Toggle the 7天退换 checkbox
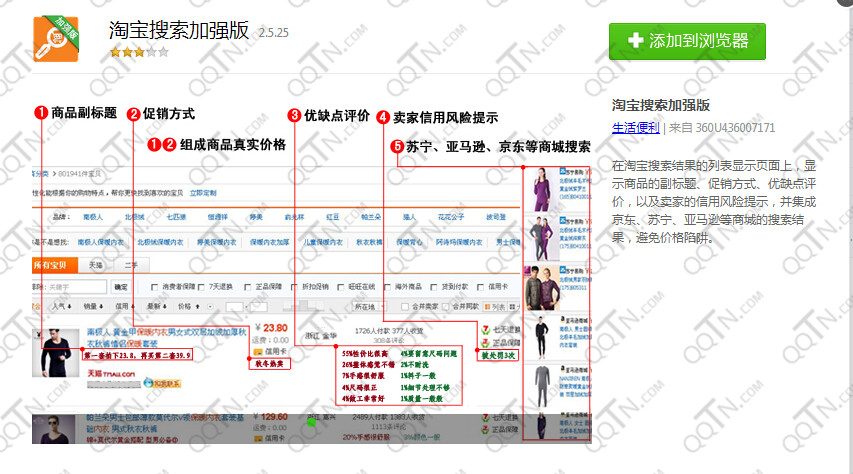This screenshot has height=474, width=853. coord(201,287)
